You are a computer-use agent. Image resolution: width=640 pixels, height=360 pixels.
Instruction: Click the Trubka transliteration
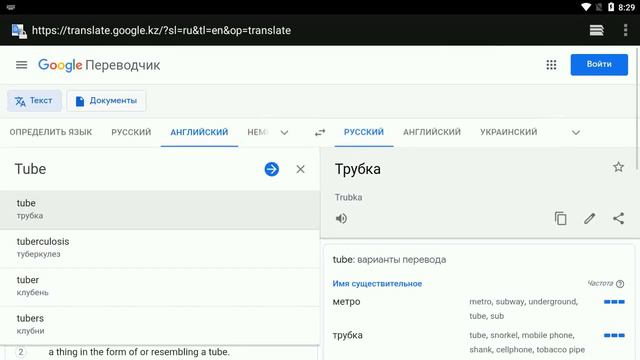[348, 198]
